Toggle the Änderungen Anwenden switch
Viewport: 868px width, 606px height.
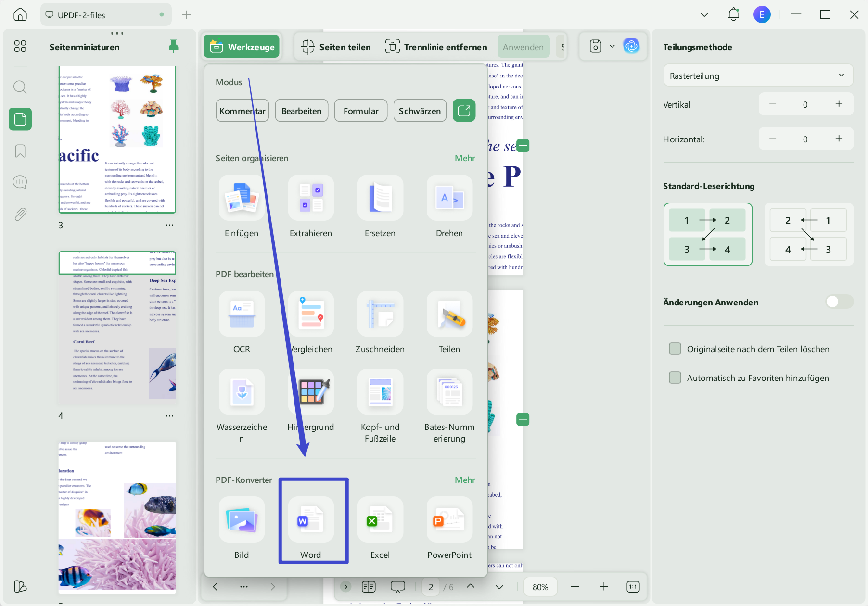coord(840,302)
